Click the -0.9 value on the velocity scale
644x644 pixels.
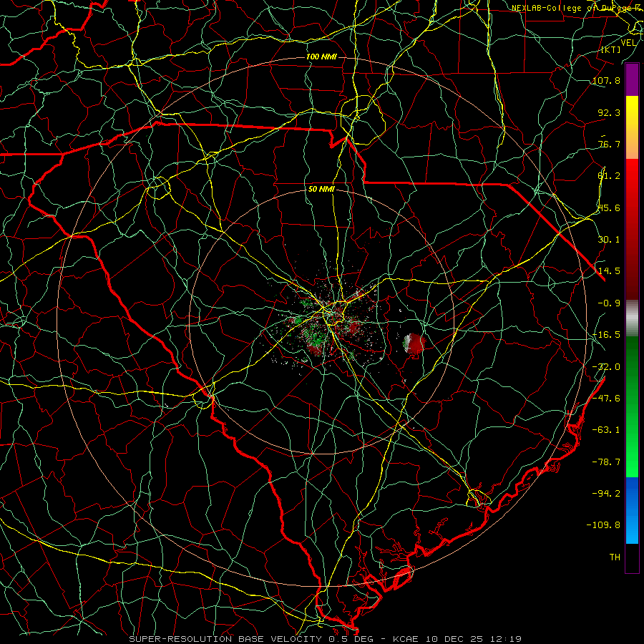(609, 303)
